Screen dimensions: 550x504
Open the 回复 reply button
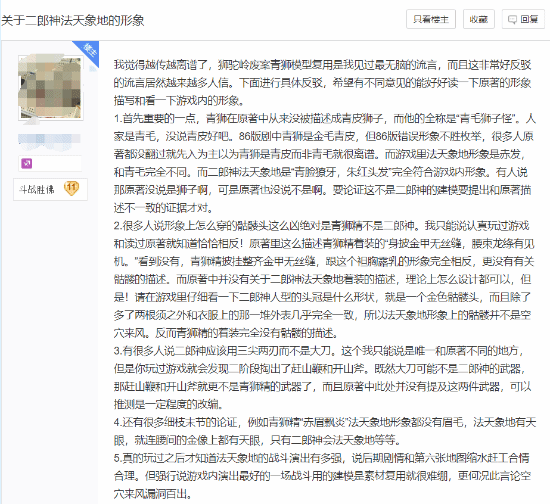pos(523,19)
